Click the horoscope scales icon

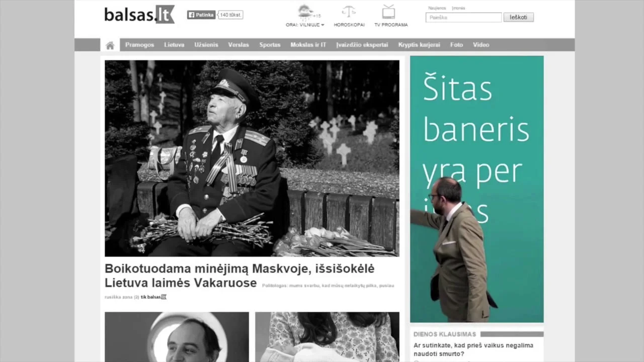pyautogui.click(x=349, y=12)
